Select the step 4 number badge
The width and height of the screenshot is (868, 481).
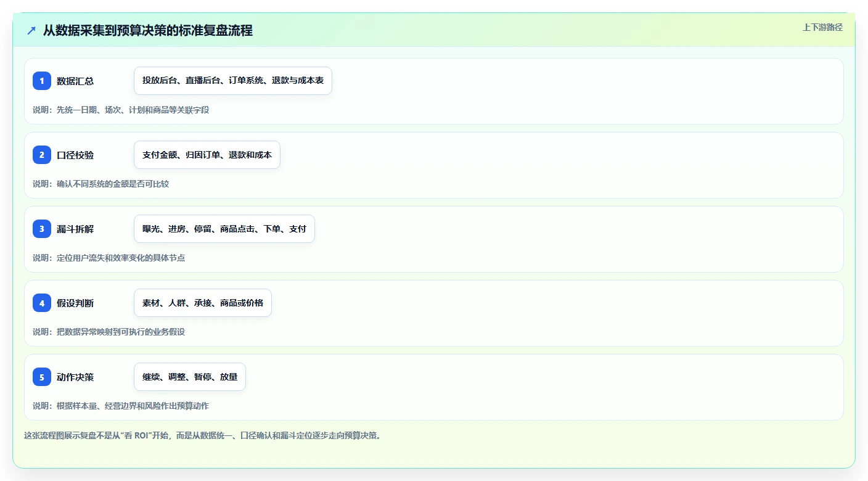pyautogui.click(x=42, y=303)
